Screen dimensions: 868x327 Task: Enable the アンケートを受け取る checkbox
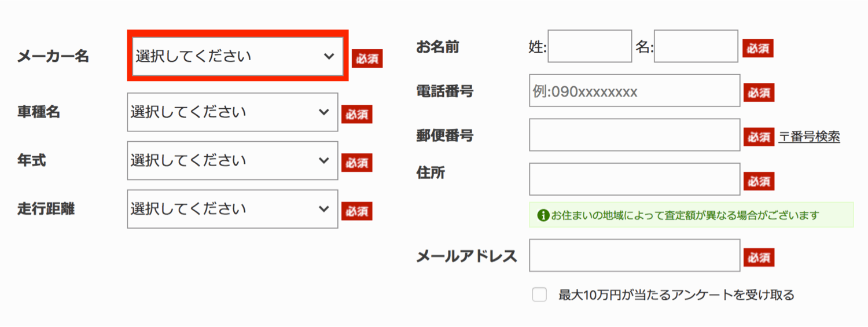pyautogui.click(x=539, y=295)
